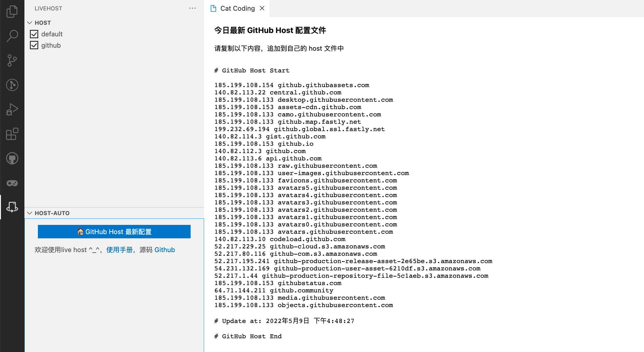Open the Explorer files icon
The width and height of the screenshot is (644, 352).
tap(12, 12)
